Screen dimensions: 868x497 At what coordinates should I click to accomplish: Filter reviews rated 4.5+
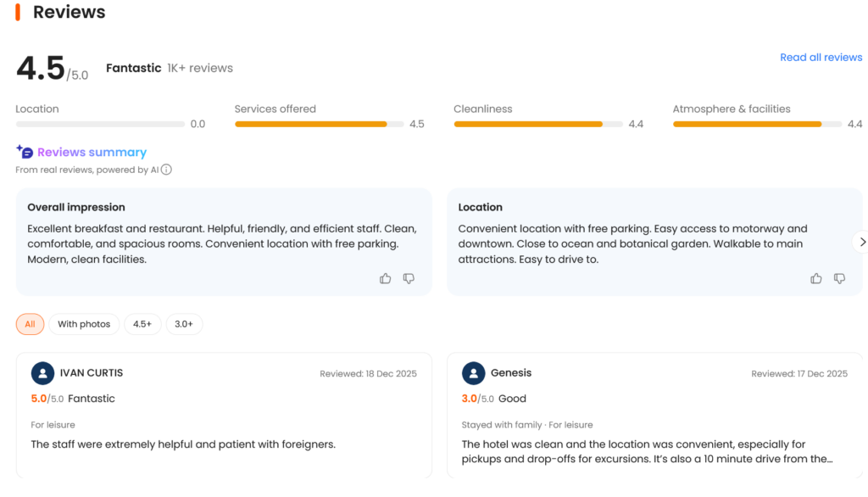tap(142, 324)
